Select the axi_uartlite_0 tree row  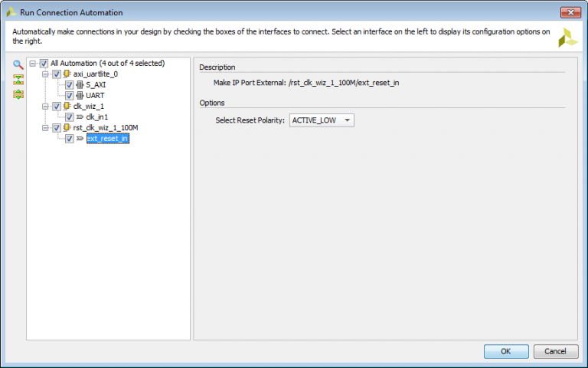pyautogui.click(x=95, y=74)
